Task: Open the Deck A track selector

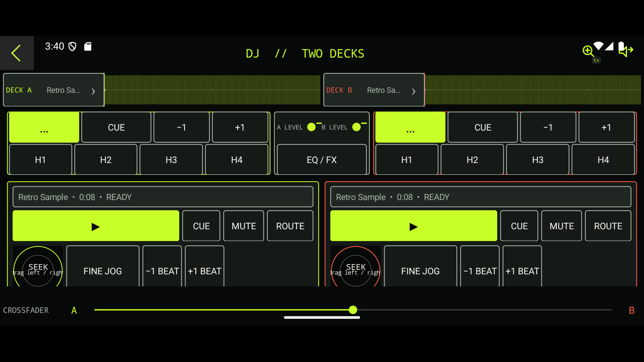Action: [54, 90]
